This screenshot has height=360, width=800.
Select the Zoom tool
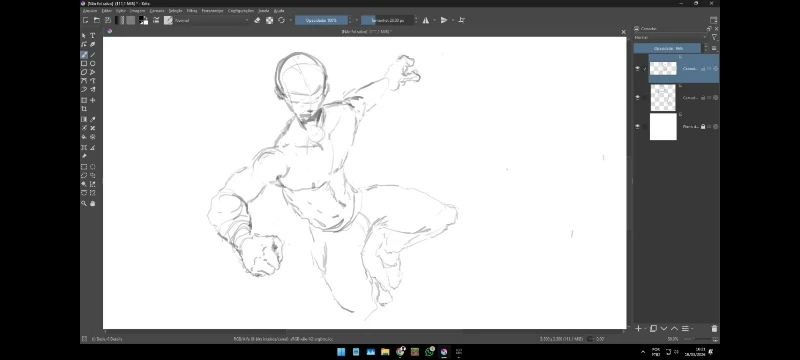pyautogui.click(x=84, y=203)
